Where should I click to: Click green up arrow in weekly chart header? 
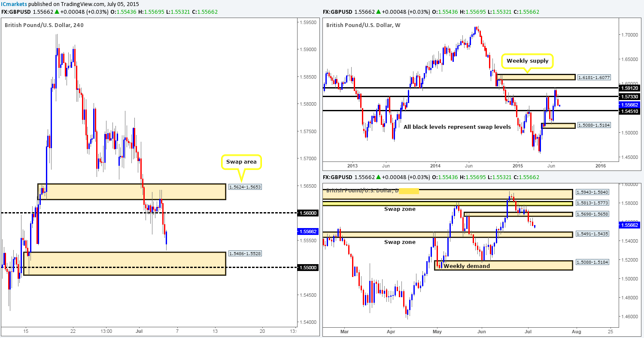(378, 12)
